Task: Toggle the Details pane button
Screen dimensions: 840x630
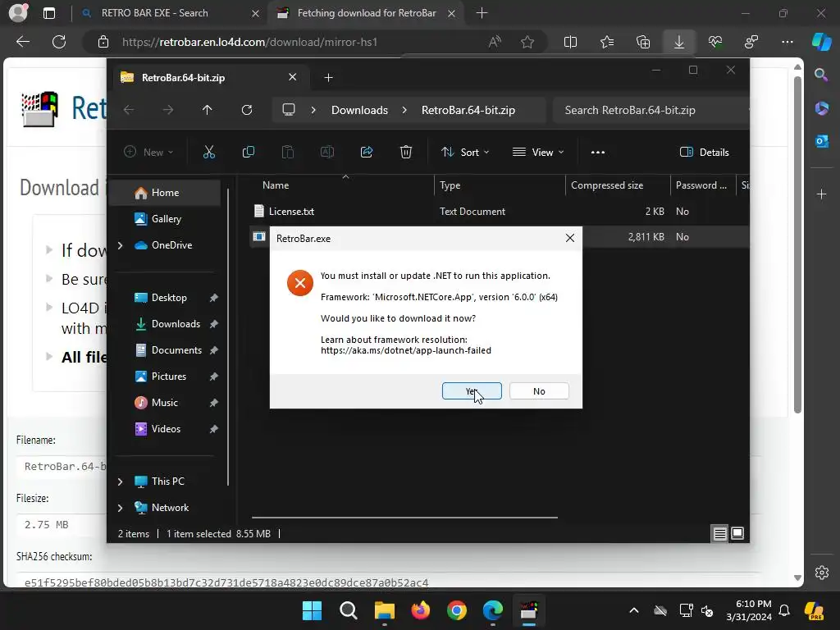Action: (704, 152)
